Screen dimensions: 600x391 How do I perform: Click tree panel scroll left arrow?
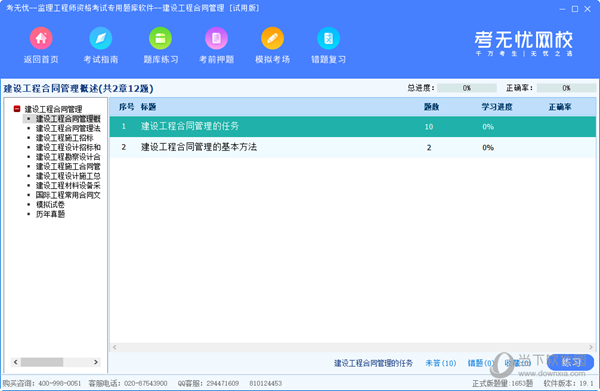click(15, 362)
